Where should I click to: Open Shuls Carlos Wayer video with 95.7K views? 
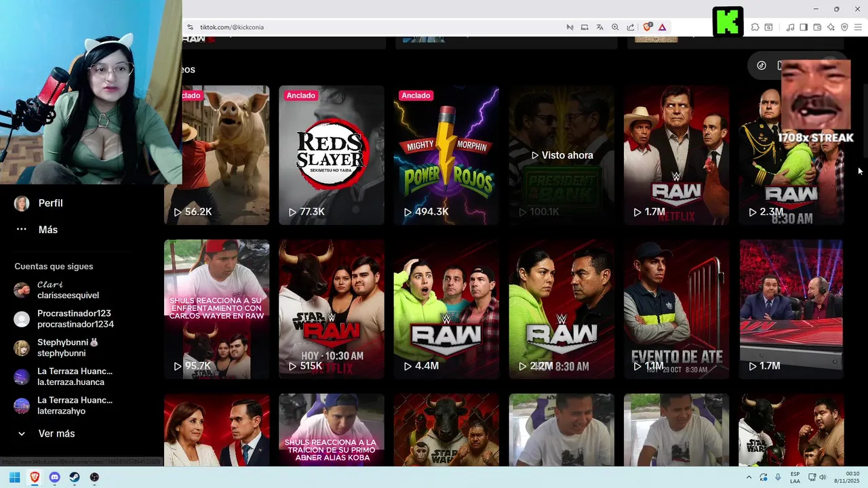[216, 309]
